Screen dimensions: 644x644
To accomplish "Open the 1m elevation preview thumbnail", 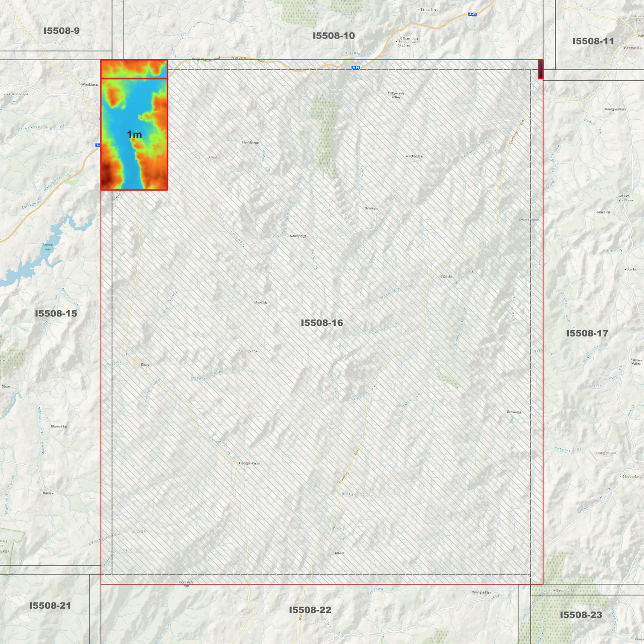I will point(134,134).
